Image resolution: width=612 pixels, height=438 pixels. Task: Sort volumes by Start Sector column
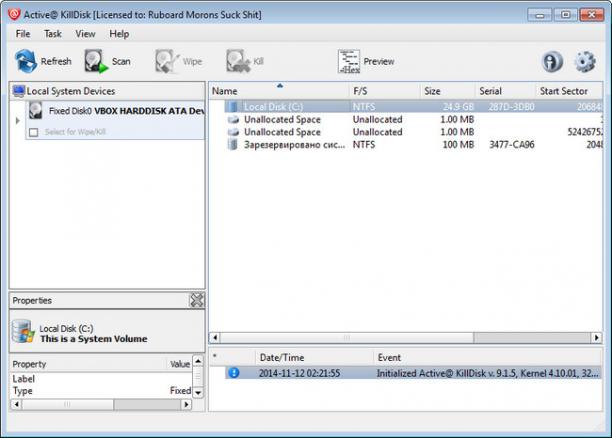[x=569, y=91]
